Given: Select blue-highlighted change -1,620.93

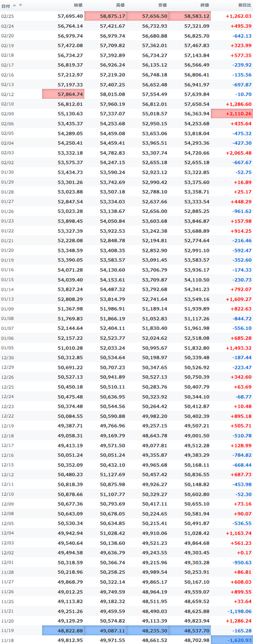Looking at the screenshot, I should point(232,640).
